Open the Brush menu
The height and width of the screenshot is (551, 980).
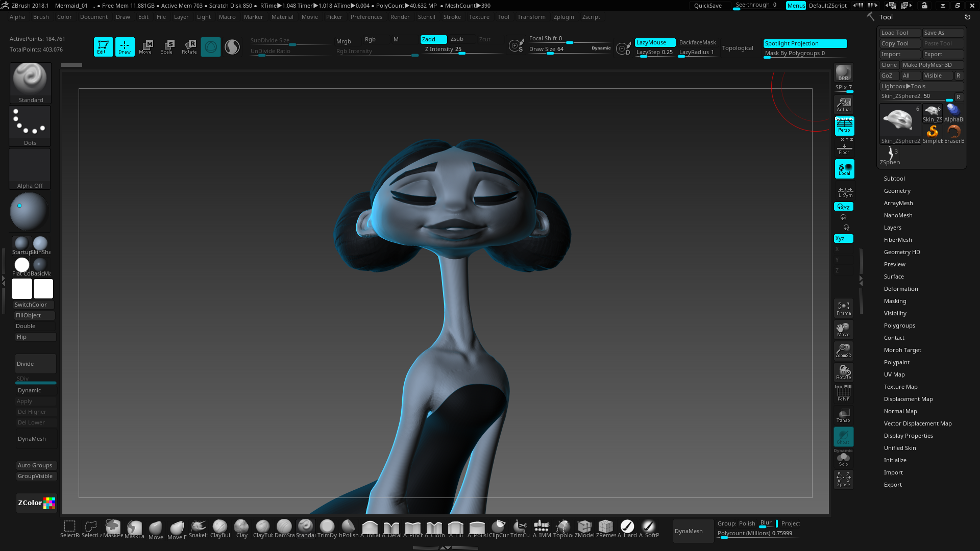click(41, 17)
